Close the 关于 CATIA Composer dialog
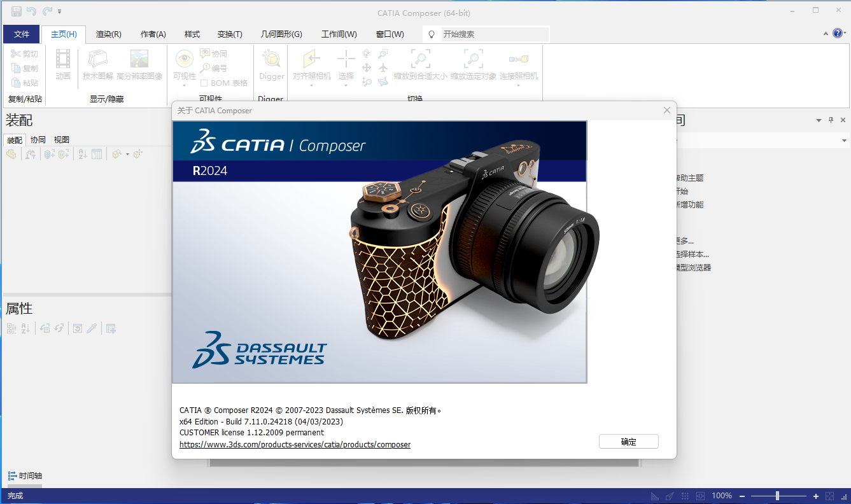 coord(667,110)
